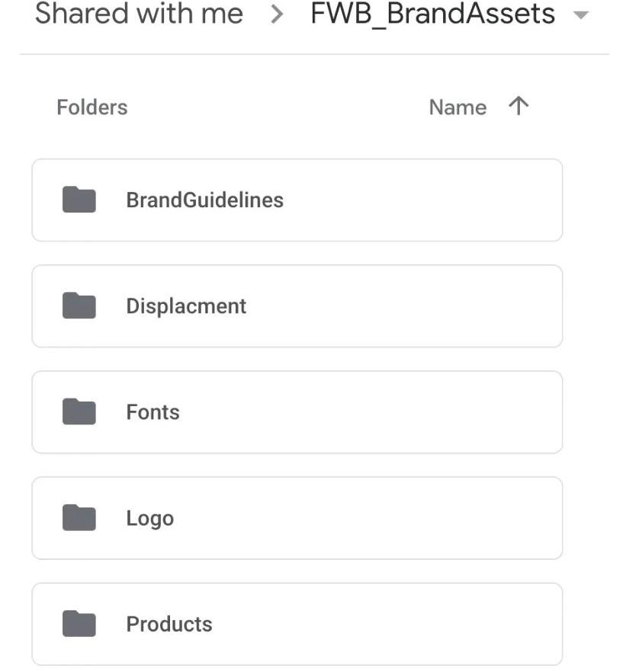Click the BrandGuidelines folder icon
626x672 pixels.
point(79,200)
